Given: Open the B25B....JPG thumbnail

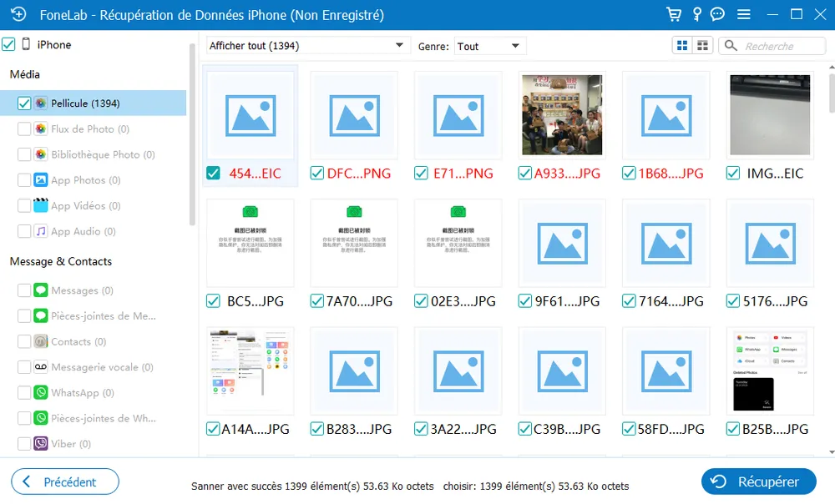Looking at the screenshot, I should coord(770,370).
